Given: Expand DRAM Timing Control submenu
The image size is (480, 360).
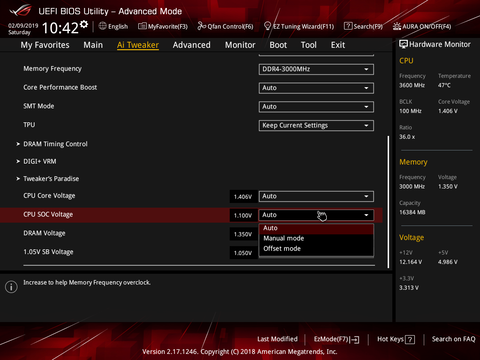Looking at the screenshot, I should click(55, 144).
